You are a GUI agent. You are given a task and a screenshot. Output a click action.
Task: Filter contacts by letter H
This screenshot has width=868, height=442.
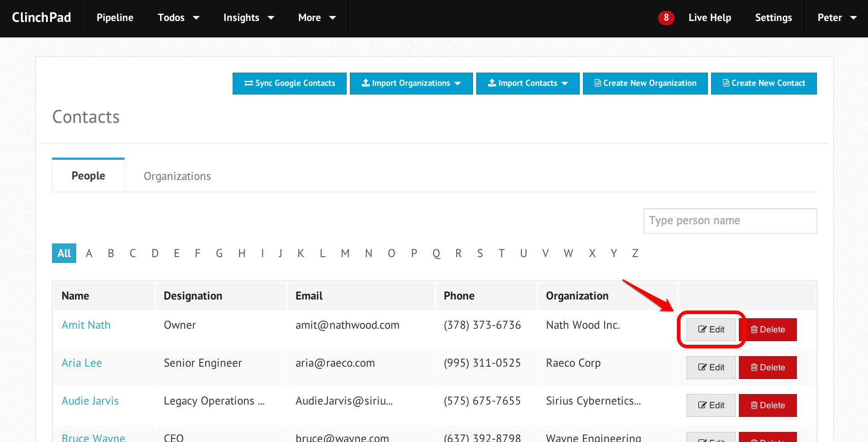point(242,253)
